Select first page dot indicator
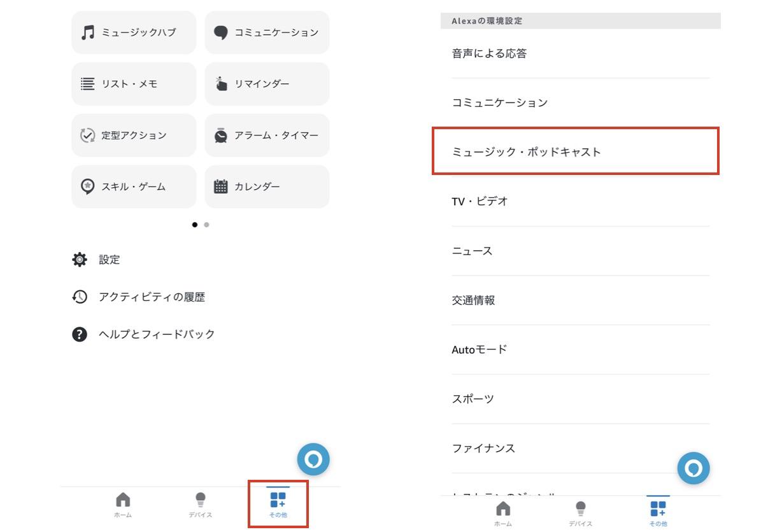This screenshot has height=532, width=768. click(x=195, y=225)
